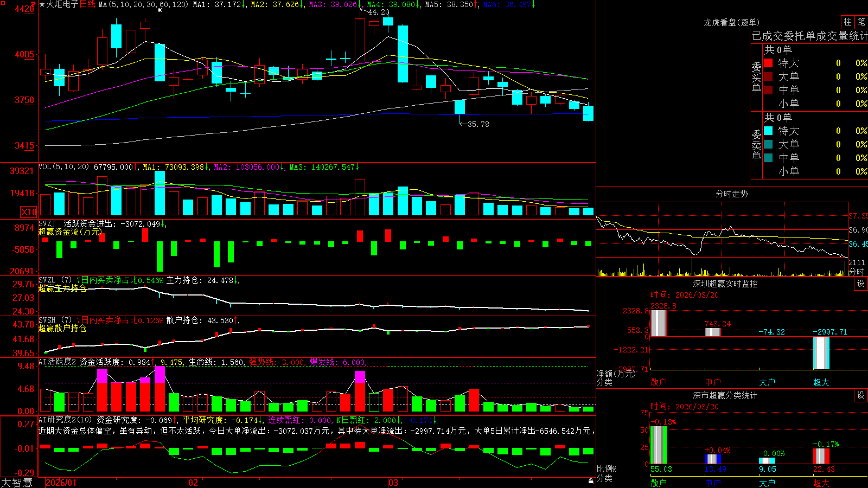
Task: Click the 强势线: 3.000 red label
Action: [x=277, y=362]
